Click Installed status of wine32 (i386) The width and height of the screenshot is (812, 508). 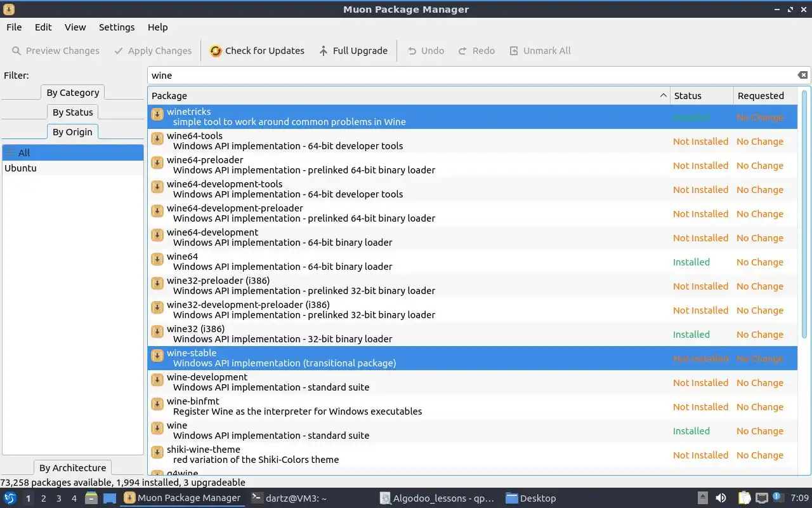click(x=691, y=335)
